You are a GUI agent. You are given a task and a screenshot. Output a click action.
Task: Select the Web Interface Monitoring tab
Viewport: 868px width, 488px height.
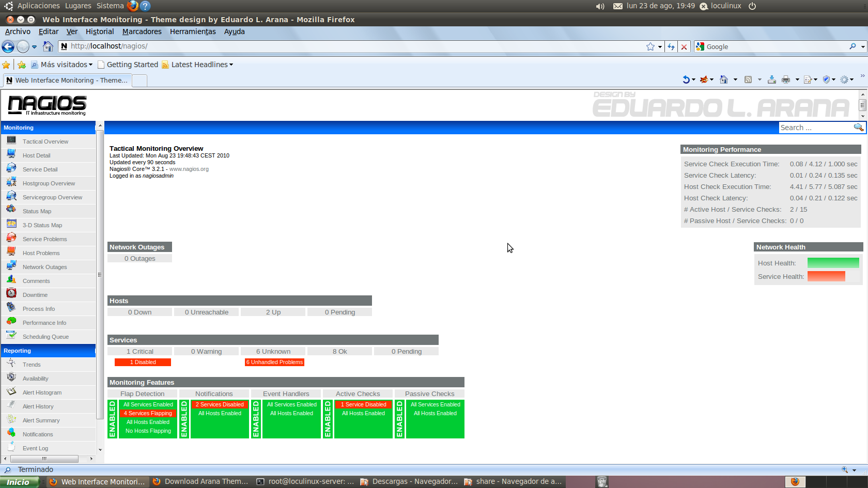(x=67, y=80)
